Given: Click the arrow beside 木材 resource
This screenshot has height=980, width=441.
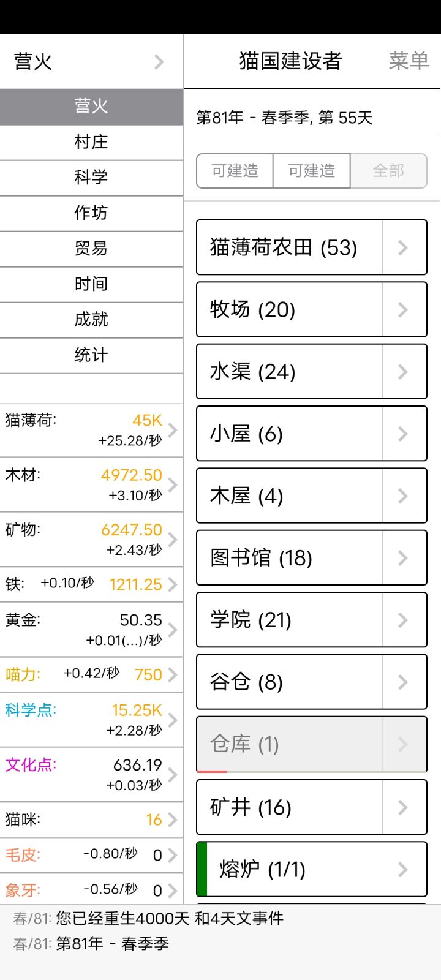Looking at the screenshot, I should (x=173, y=484).
